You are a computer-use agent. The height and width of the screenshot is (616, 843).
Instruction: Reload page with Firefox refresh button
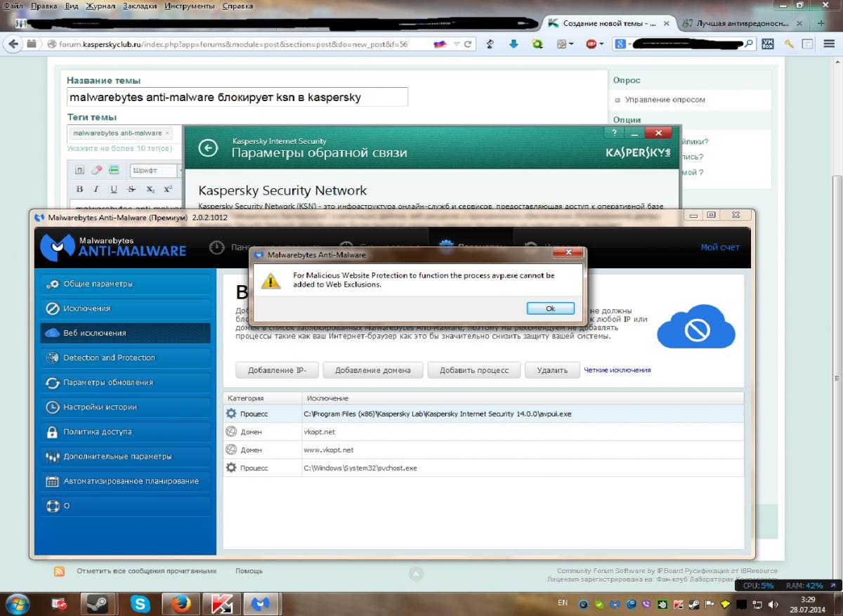point(469,44)
